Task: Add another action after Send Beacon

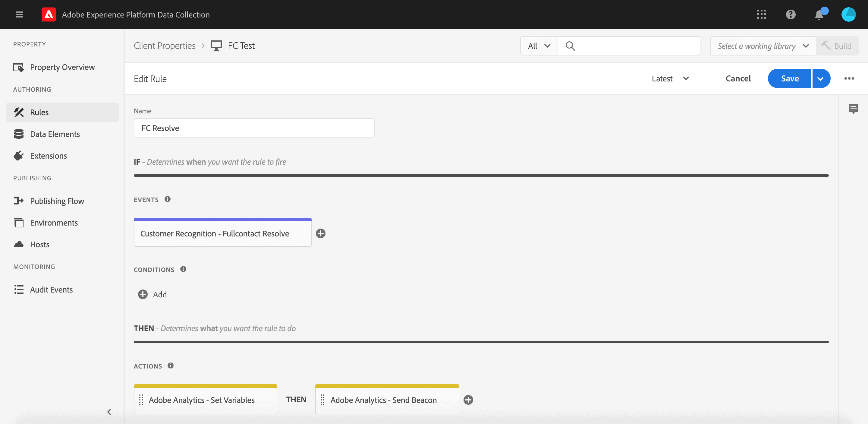Action: tap(468, 400)
